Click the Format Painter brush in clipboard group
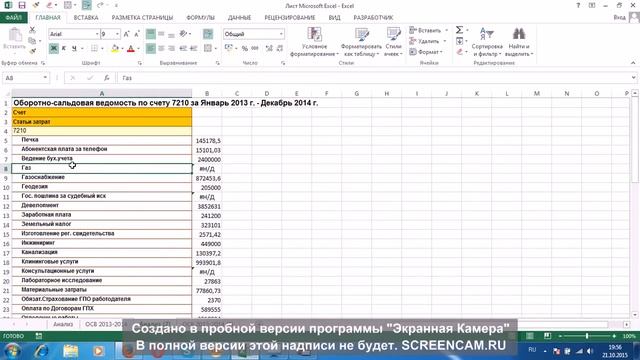640x360 pixels. (32, 51)
